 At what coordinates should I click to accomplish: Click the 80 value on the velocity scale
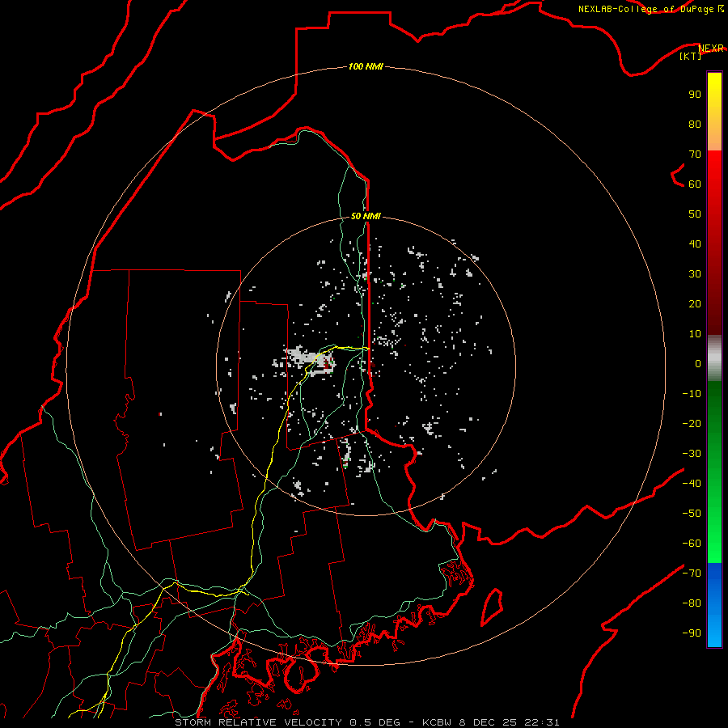pos(695,125)
